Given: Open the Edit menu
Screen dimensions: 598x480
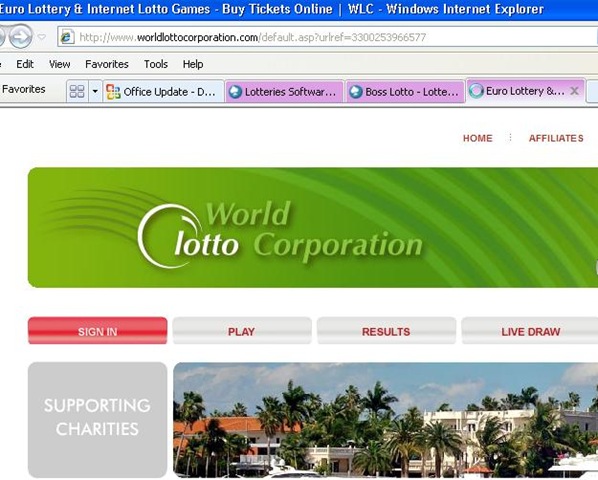Looking at the screenshot, I should 25,64.
